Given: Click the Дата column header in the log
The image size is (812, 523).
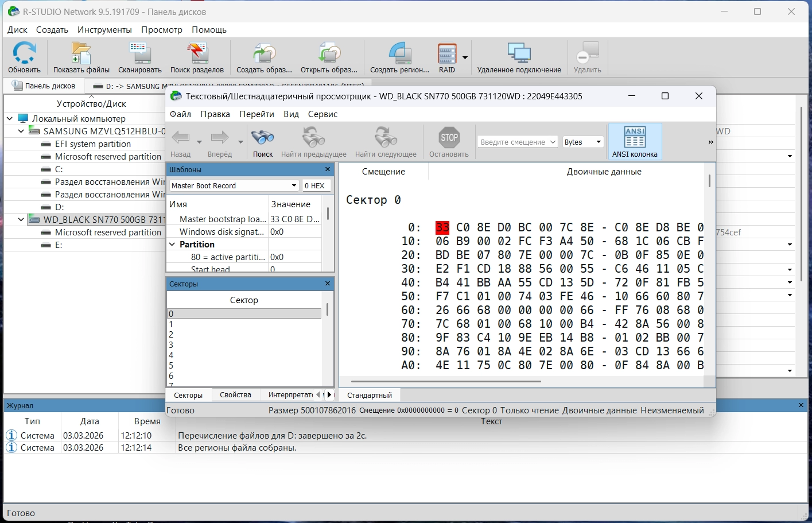Looking at the screenshot, I should [90, 421].
